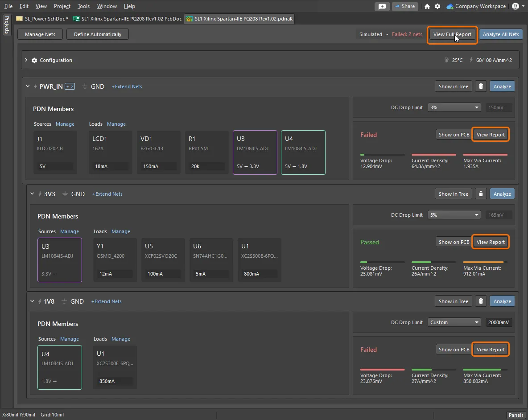Switch to SL_Power.SchDoc tab
528x420 pixels.
[x=42, y=19]
